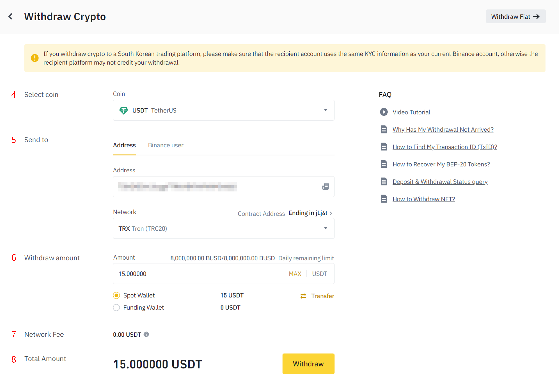The image size is (559, 392).
Task: Open the USDT TetherUS coin dropdown
Action: coord(223,110)
